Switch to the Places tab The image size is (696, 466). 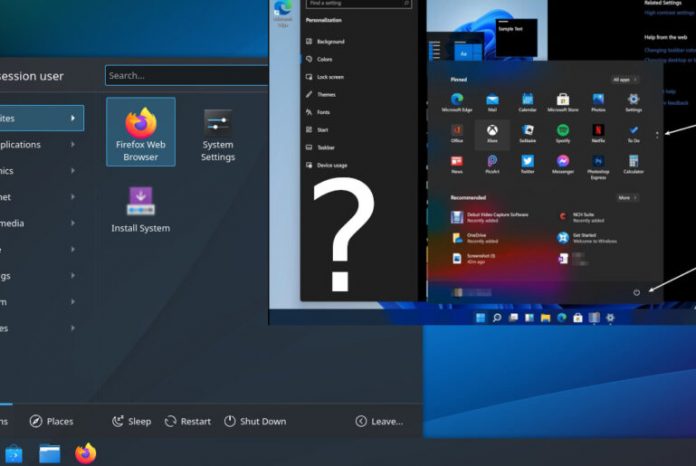[52, 421]
